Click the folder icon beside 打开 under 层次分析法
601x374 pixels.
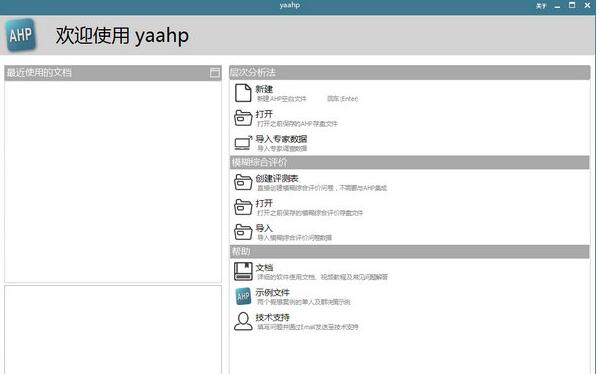243,118
